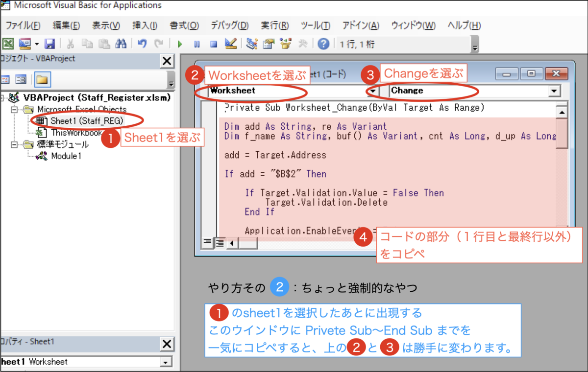Open the Properties Window toolbar icon
This screenshot has width=588, height=372.
[x=269, y=44]
